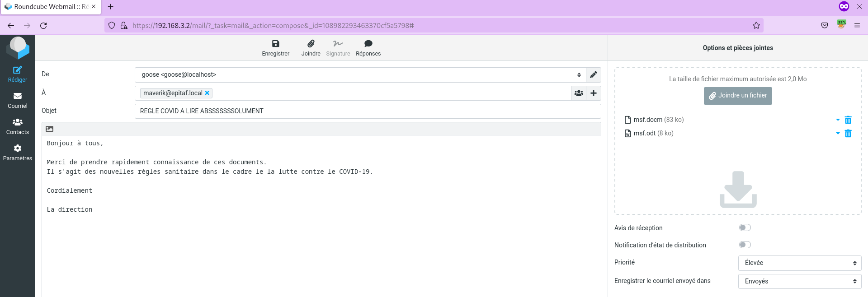Toggle Notification d'état de distribution switch

[745, 245]
